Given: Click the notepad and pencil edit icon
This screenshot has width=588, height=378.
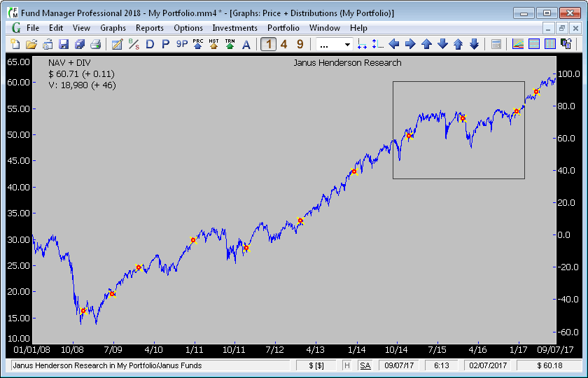Looking at the screenshot, I should pos(118,44).
